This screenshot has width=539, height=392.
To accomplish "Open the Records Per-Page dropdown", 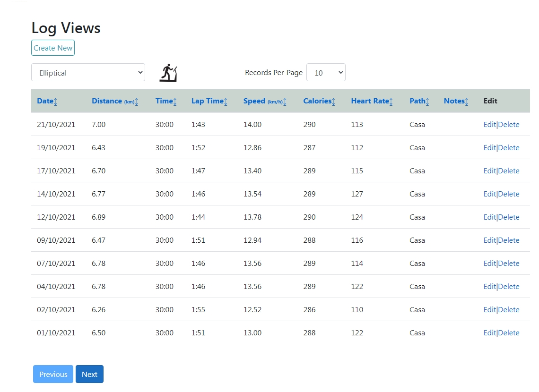I will [x=326, y=73].
